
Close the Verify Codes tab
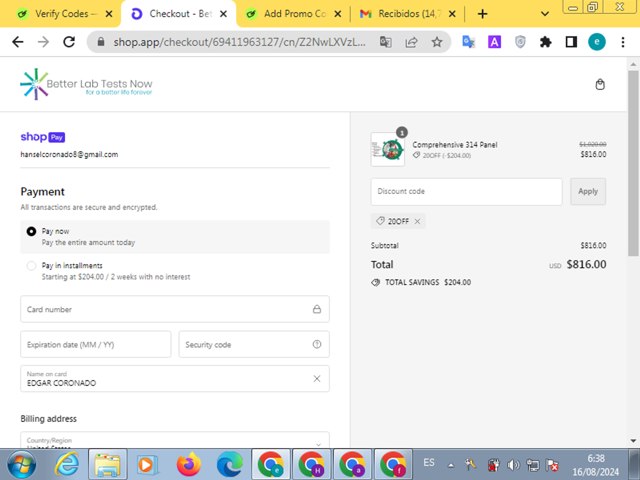click(109, 14)
